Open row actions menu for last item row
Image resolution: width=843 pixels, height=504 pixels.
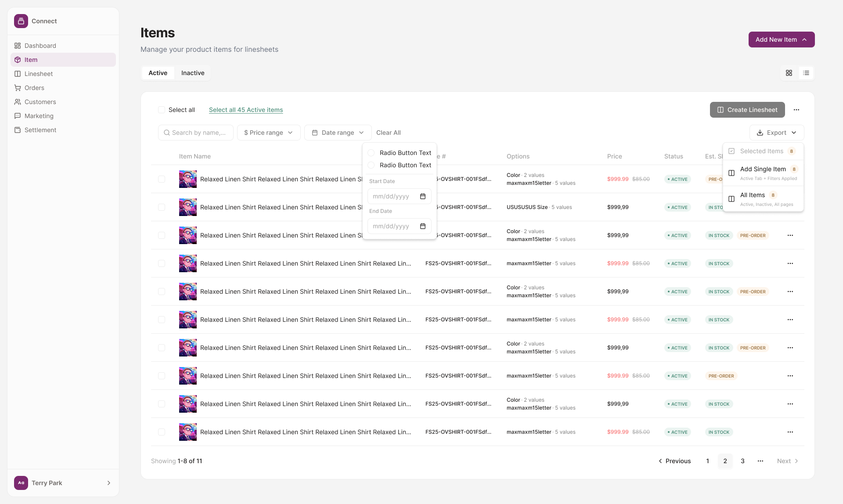coord(790,432)
